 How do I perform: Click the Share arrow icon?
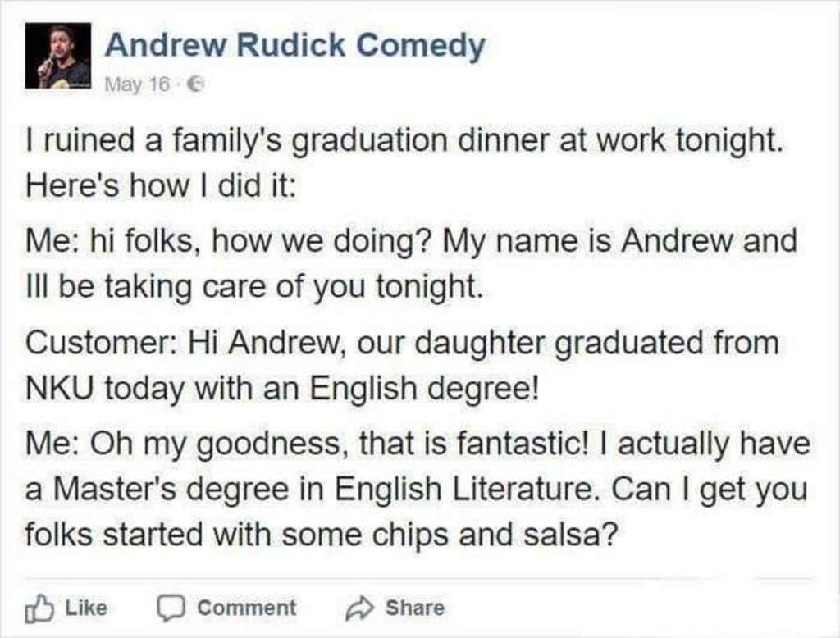coord(359,608)
